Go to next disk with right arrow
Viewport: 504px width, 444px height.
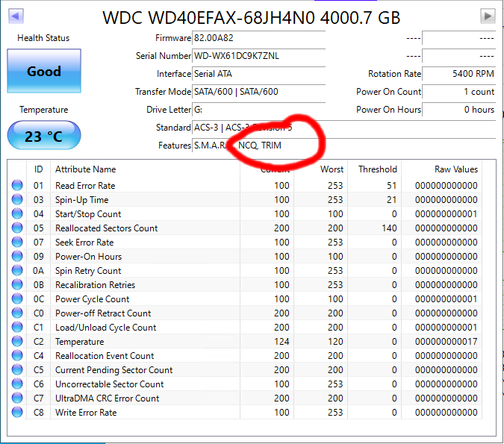click(x=488, y=16)
